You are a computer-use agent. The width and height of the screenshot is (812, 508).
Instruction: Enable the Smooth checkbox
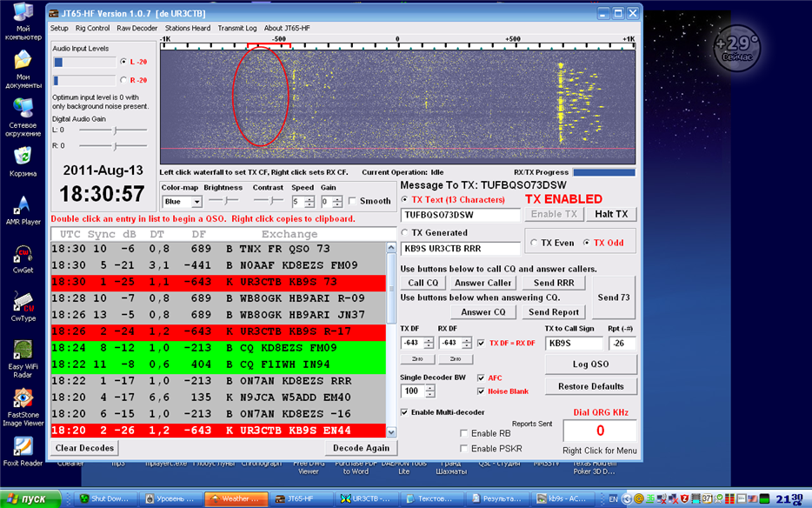pos(353,201)
